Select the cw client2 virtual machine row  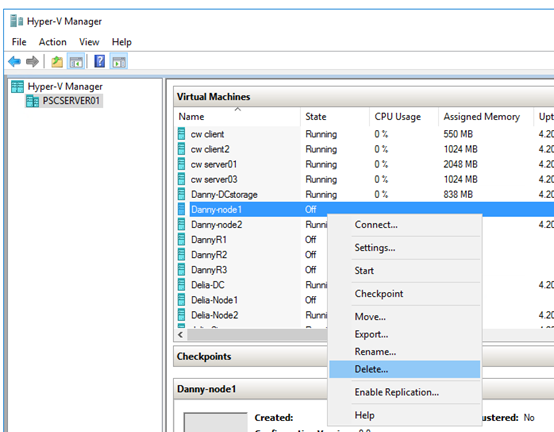(364, 149)
